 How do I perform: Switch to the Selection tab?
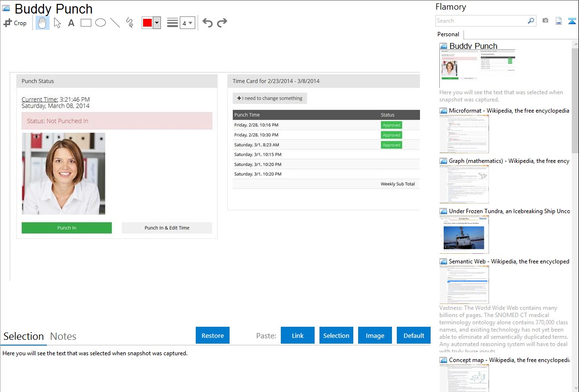point(24,336)
